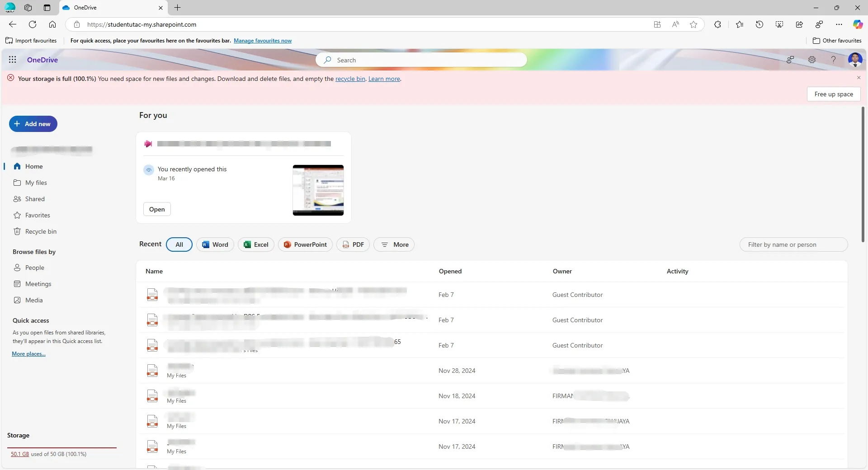868x470 pixels.
Task: Click Import favourites in favourites bar
Action: [31, 41]
